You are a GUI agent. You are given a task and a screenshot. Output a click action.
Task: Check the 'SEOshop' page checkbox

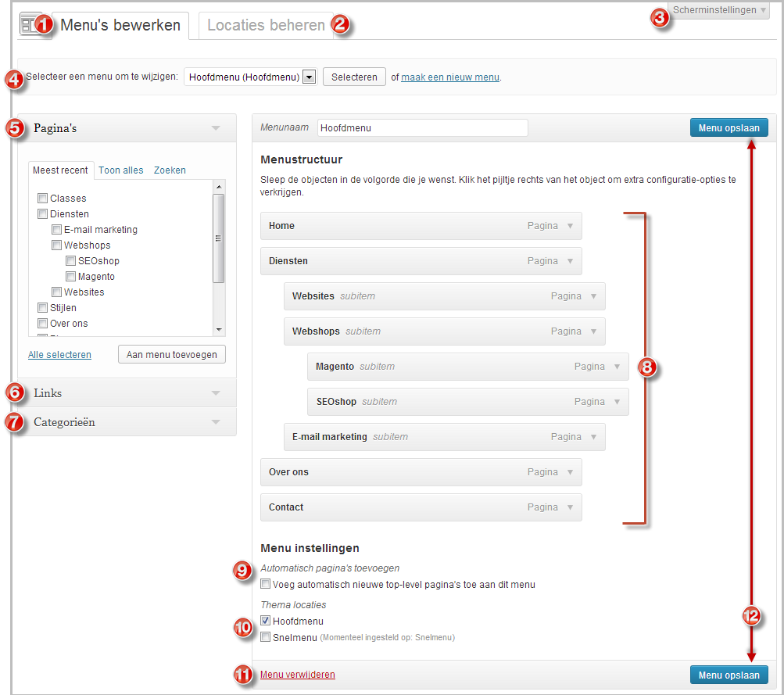coord(70,260)
